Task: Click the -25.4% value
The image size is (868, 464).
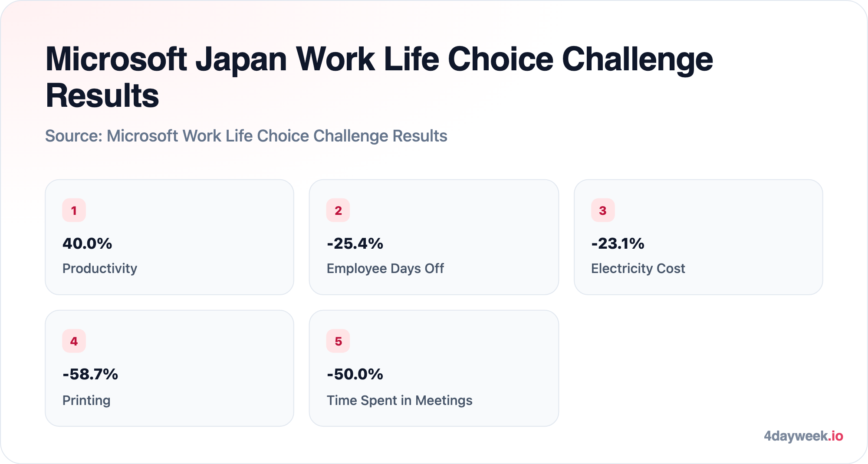Action: click(355, 244)
